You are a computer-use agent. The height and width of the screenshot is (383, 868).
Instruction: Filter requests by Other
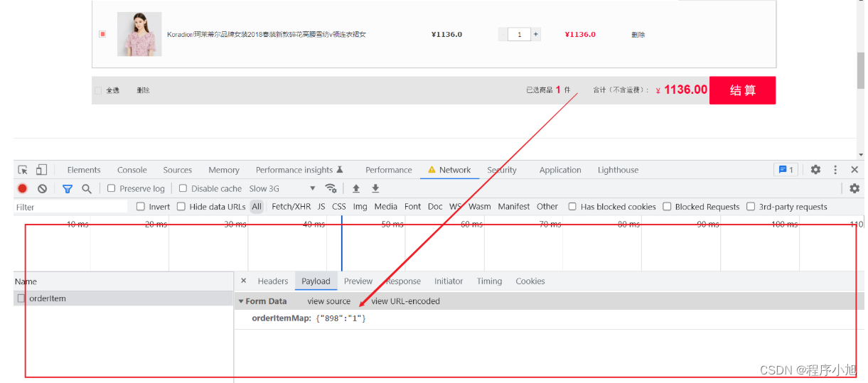[x=547, y=207]
